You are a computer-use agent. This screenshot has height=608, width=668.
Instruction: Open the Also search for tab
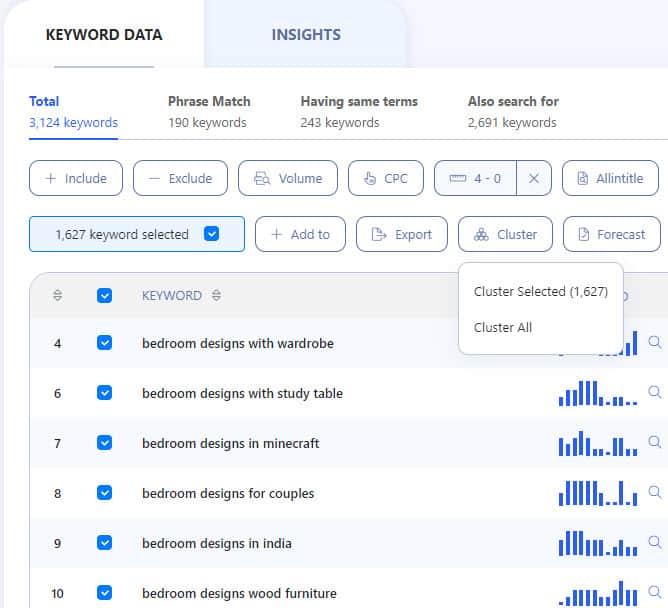[x=513, y=112]
